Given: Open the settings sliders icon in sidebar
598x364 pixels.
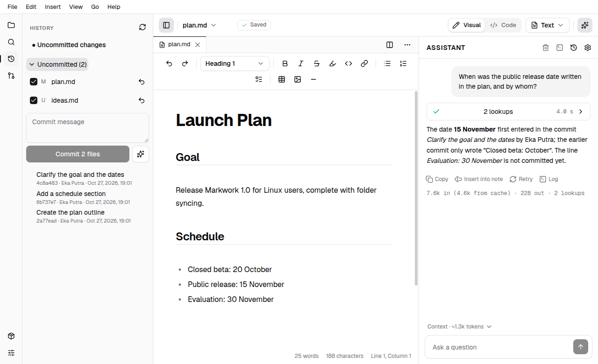Looking at the screenshot, I should (11, 353).
